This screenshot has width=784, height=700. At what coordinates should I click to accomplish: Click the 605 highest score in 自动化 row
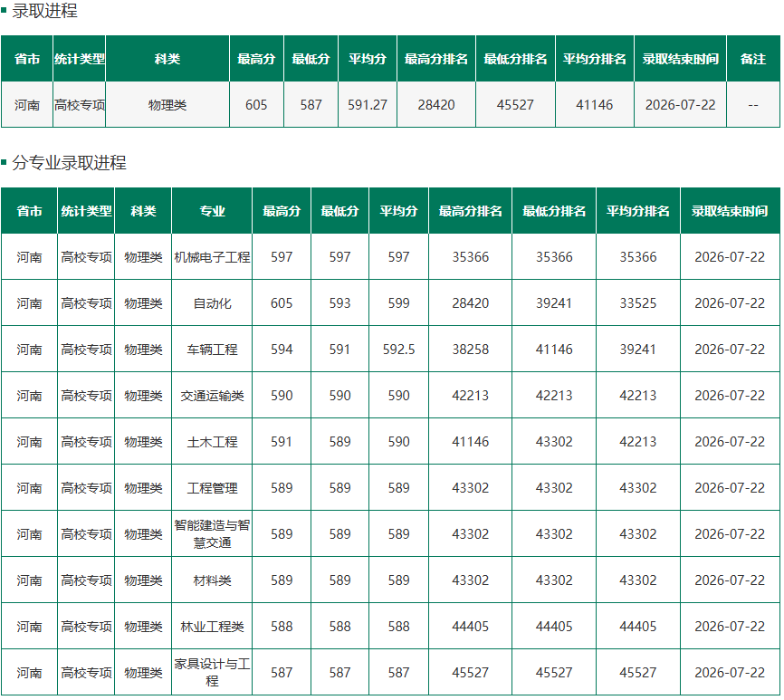282,303
